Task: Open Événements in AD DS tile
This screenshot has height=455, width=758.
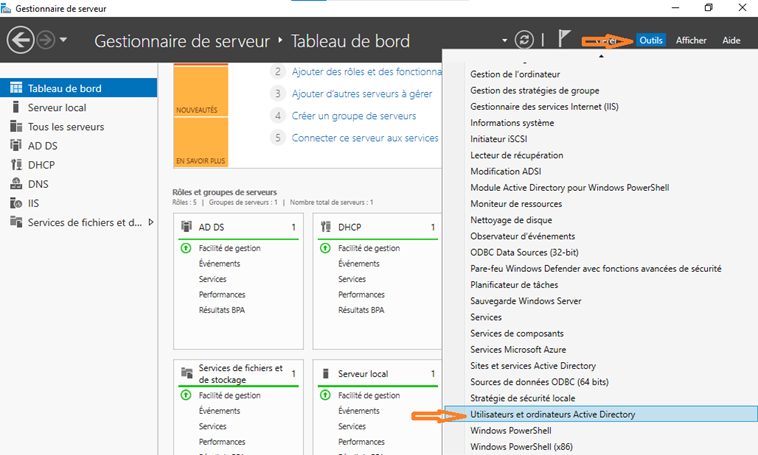Action: click(x=219, y=264)
